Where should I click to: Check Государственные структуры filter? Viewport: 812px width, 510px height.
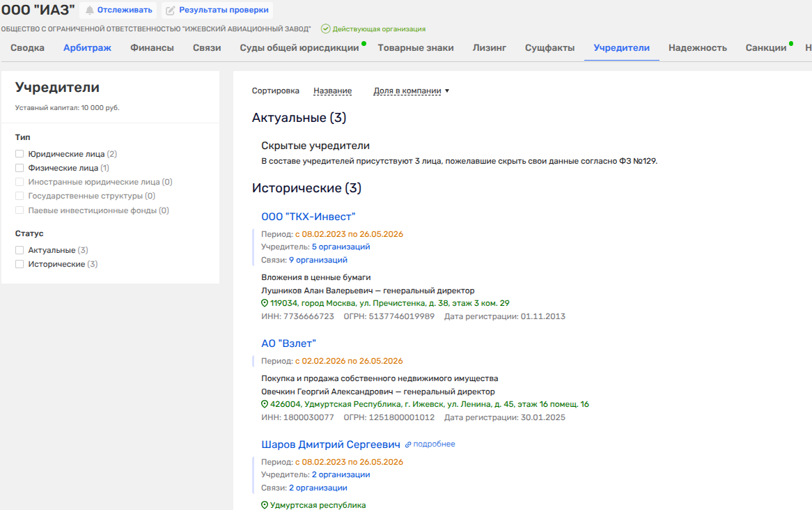coord(19,196)
